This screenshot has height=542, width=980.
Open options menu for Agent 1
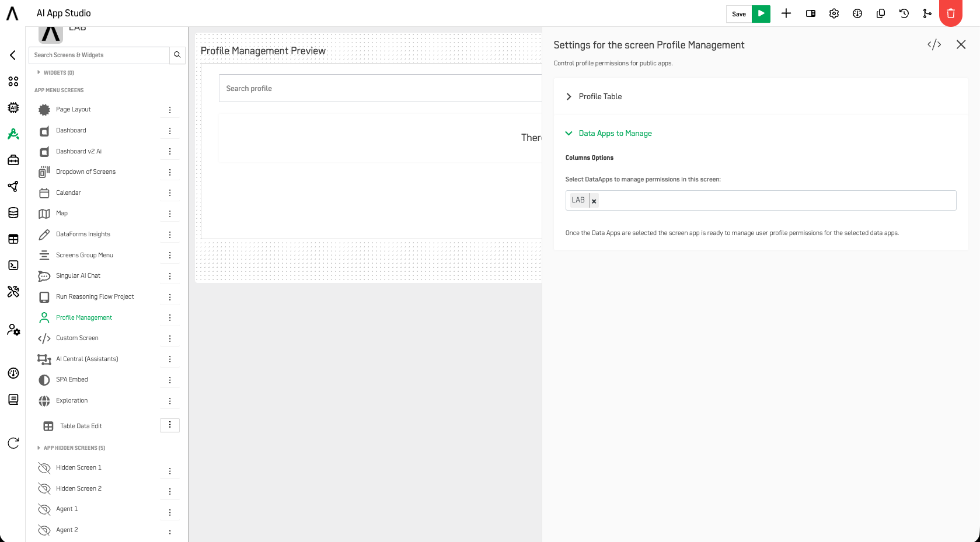[170, 512]
